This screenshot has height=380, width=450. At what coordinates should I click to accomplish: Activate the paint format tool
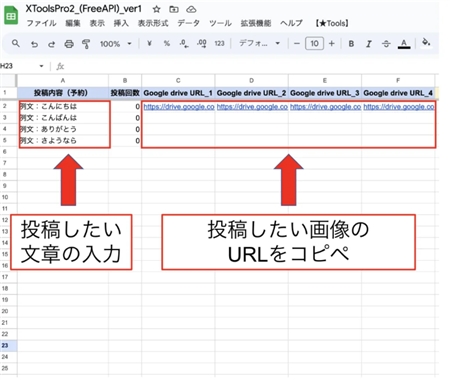tap(86, 44)
